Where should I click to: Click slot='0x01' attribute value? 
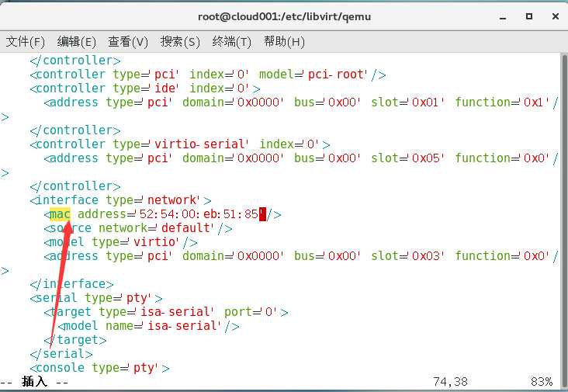click(426, 102)
